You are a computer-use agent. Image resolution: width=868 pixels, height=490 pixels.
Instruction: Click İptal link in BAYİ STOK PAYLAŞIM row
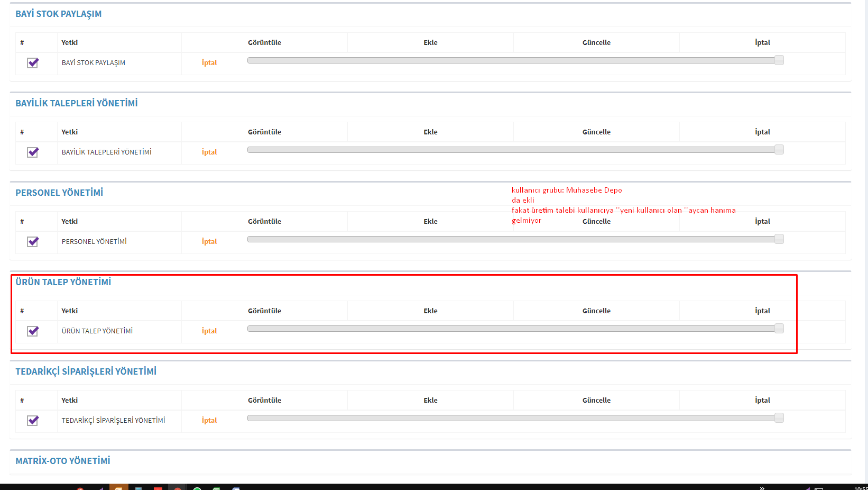(209, 63)
